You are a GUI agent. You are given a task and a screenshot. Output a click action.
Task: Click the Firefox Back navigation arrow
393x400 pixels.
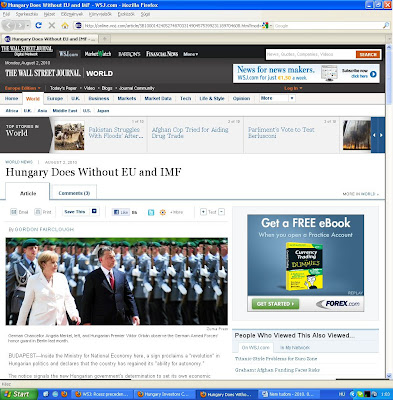[x=9, y=25]
